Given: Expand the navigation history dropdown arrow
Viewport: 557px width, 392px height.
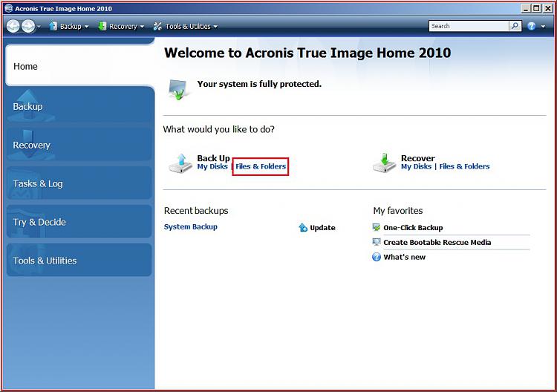Looking at the screenshot, I should click(39, 27).
